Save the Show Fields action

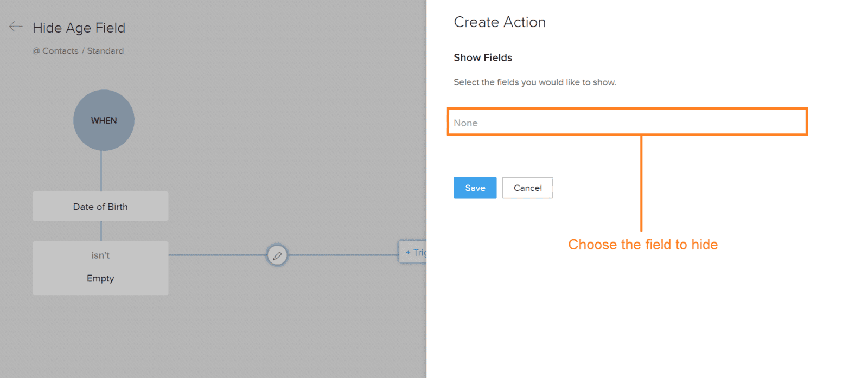click(475, 188)
